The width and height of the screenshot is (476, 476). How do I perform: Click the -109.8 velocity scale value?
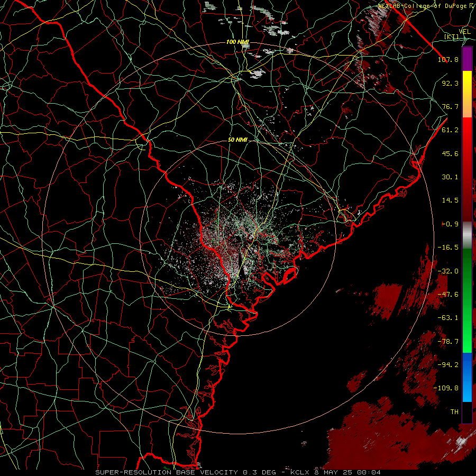pyautogui.click(x=446, y=388)
